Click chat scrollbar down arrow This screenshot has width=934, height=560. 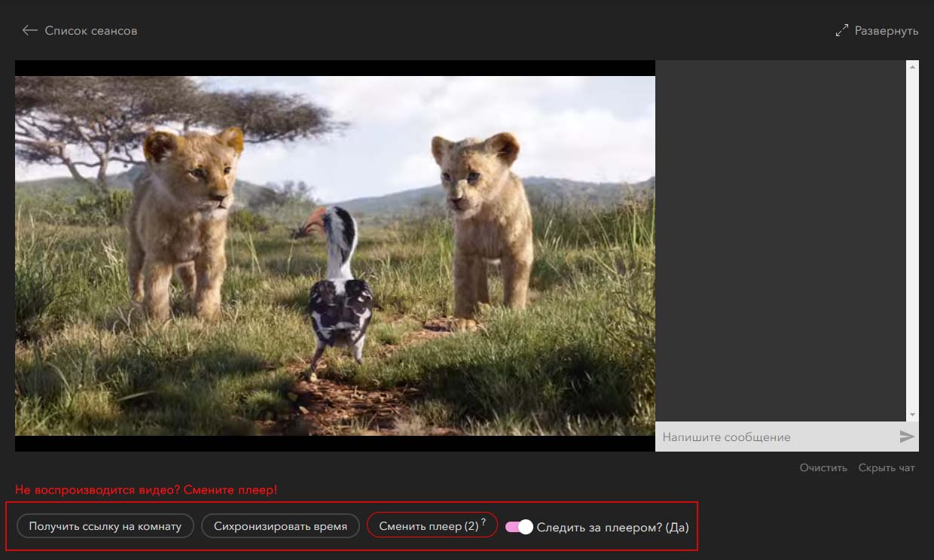[913, 415]
